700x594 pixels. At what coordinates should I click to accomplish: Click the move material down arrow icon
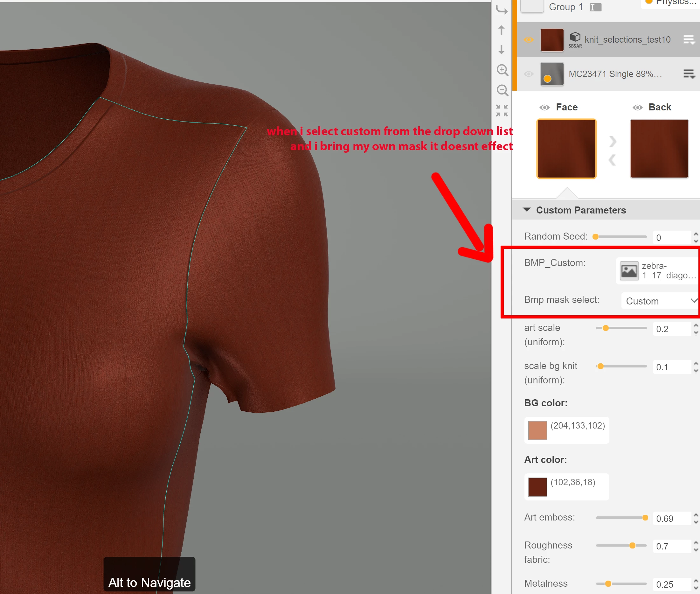[x=502, y=50]
